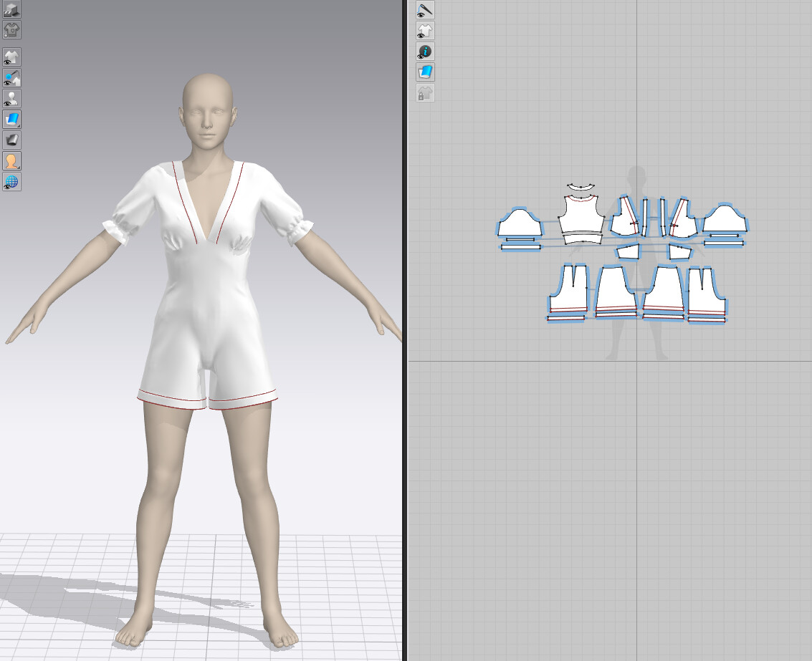Toggle Show Garment eye in 3D window
812x661 pixels.
[x=11, y=57]
